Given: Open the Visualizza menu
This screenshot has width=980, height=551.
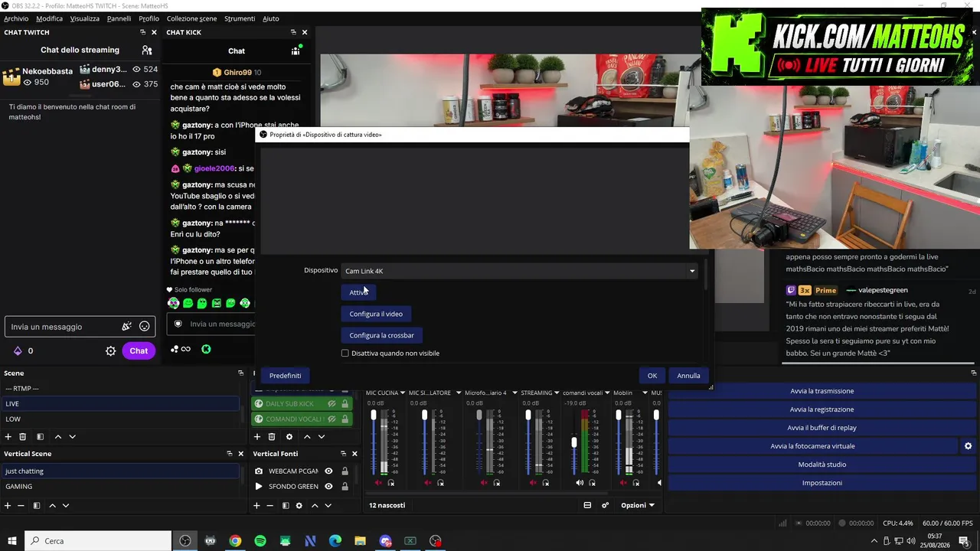Looking at the screenshot, I should (85, 18).
